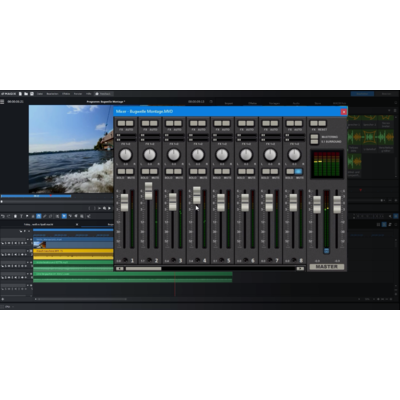Click the volume fader of mixer track 2
This screenshot has height=400, width=400.
pyautogui.click(x=149, y=191)
